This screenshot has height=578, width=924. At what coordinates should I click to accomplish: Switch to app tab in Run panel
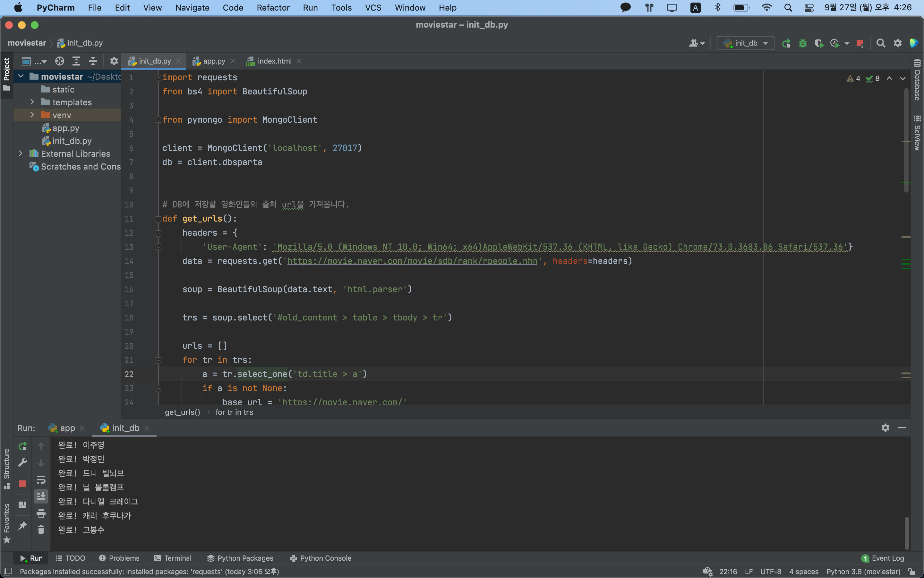67,428
